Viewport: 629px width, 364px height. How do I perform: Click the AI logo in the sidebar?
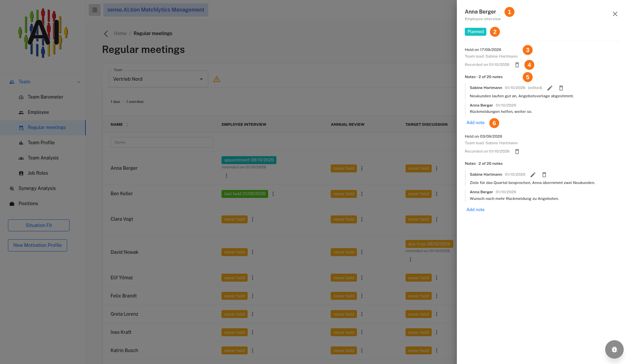(x=43, y=33)
